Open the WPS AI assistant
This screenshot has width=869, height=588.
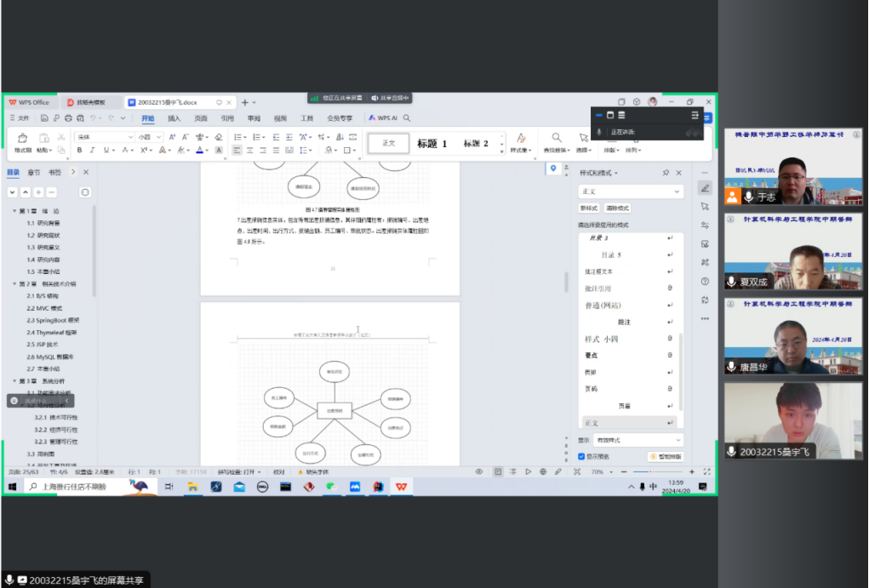click(383, 118)
